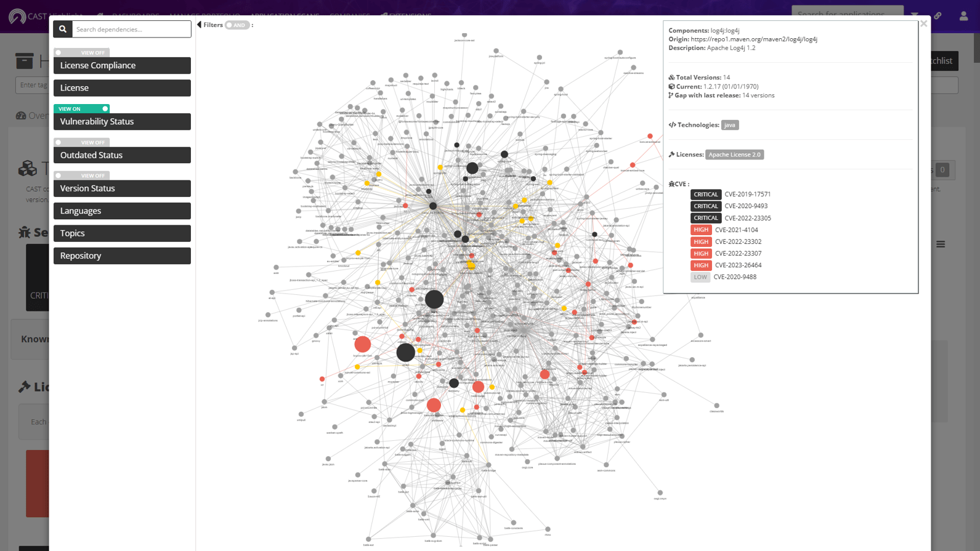
Task: Select the largest black node in graph
Action: [434, 299]
